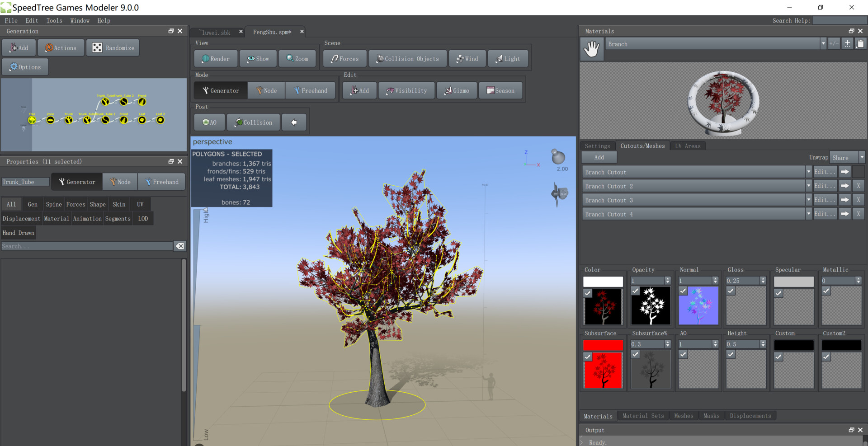Screen dimensions: 868x446
Task: Open the Tools menu
Action: [x=54, y=20]
